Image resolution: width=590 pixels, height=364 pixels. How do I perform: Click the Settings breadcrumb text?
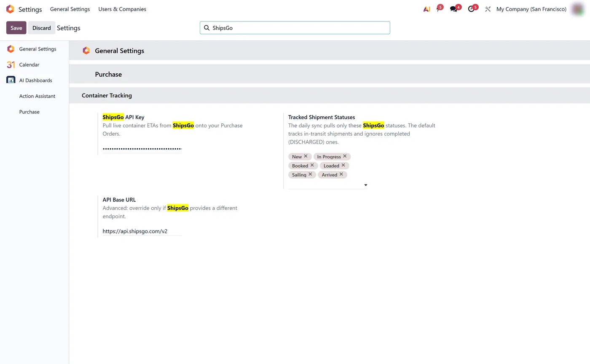[69, 28]
